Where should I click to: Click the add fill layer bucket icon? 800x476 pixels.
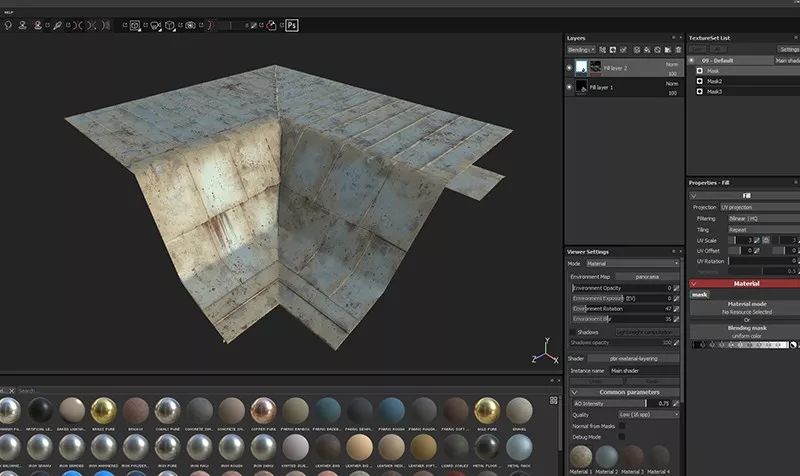tap(647, 49)
